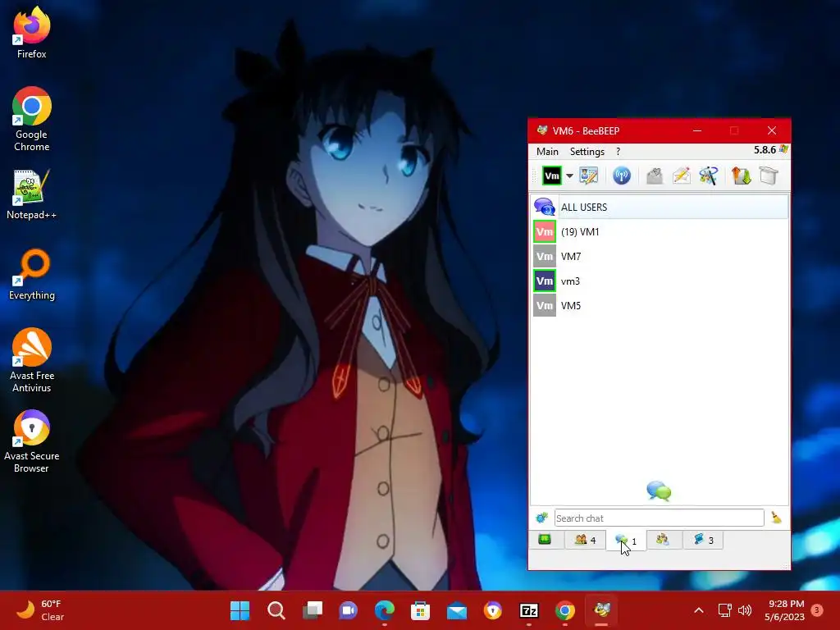Switch to the blue flag tab showing 3
Screen dimensions: 840x630
703,540
